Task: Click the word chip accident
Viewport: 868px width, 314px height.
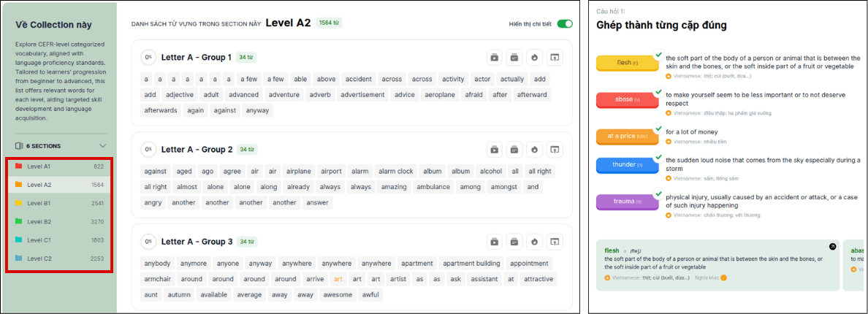Action: tap(359, 79)
